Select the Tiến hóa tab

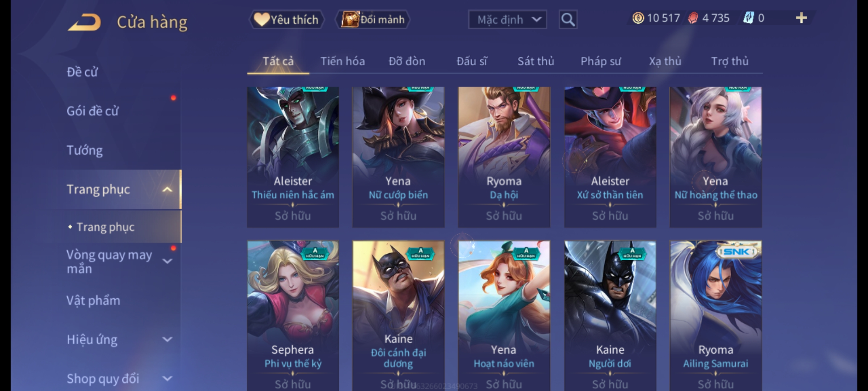[x=342, y=61]
